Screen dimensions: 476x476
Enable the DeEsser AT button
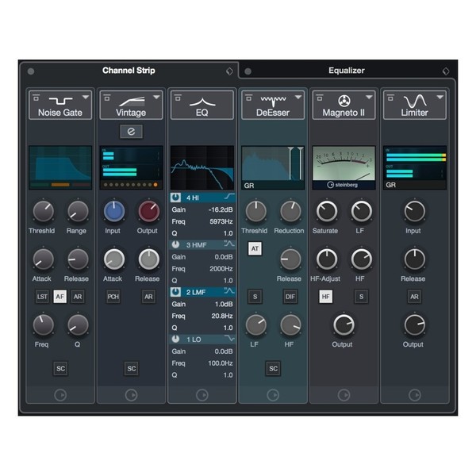click(255, 249)
